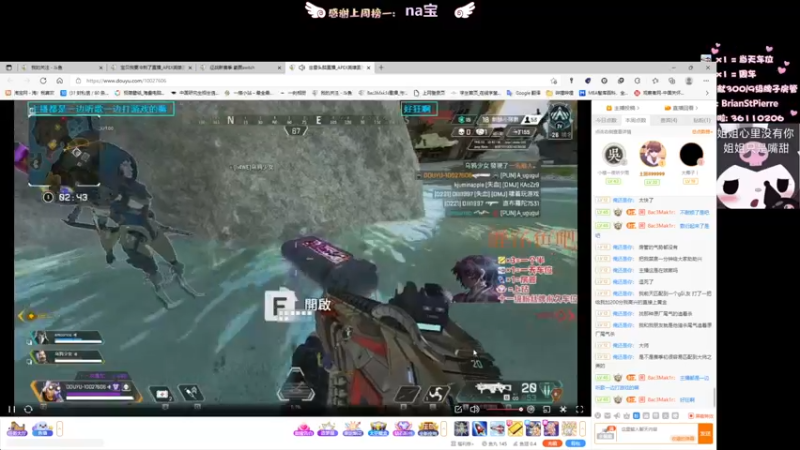Open tab actions menu icon at far left
Viewport: 800px width, 450px height.
coord(9,67)
